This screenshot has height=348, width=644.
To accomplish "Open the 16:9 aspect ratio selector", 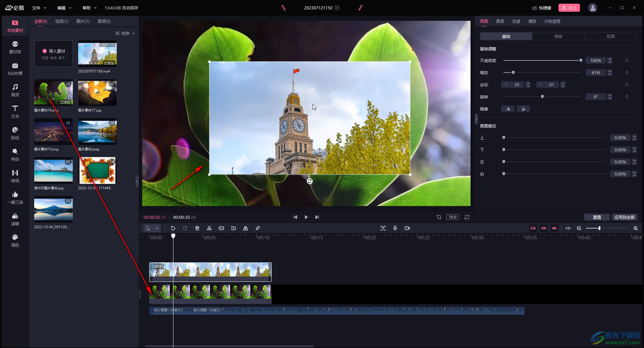I will (x=452, y=217).
